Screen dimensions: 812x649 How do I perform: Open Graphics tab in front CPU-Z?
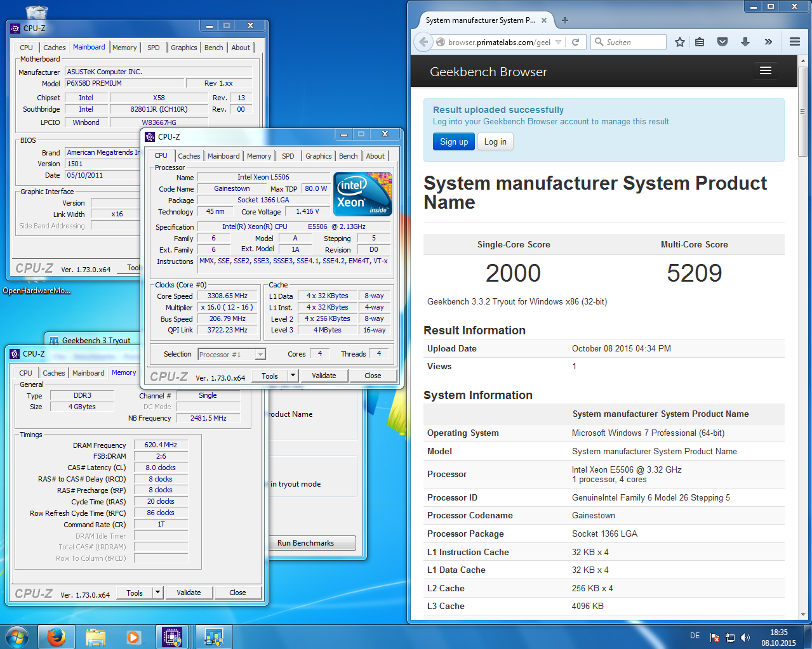click(x=318, y=156)
